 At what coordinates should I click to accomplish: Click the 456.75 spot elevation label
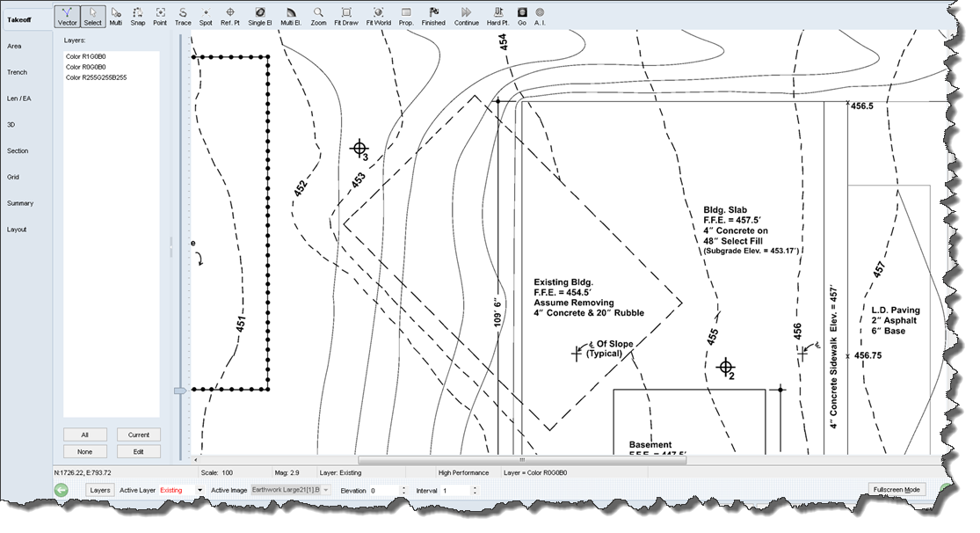coord(867,355)
